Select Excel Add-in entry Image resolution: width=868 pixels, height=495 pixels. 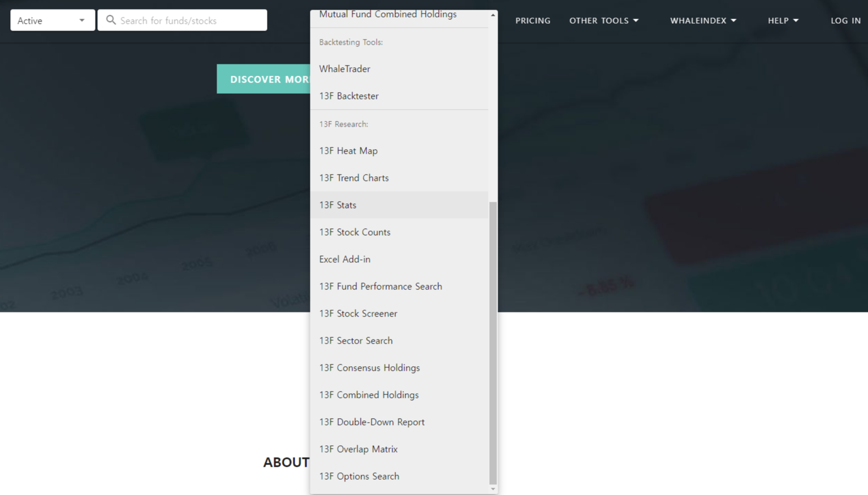tap(399, 259)
